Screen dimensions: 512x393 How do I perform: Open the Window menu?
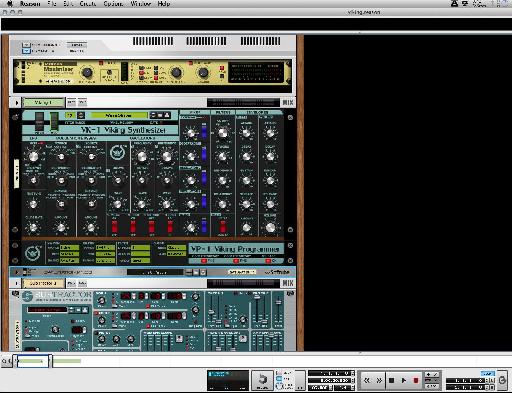click(141, 4)
